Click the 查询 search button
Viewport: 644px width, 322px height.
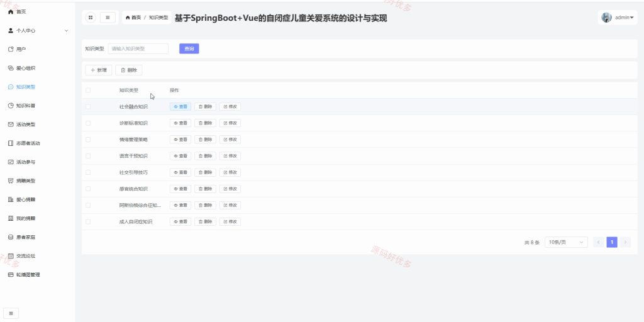(x=189, y=49)
